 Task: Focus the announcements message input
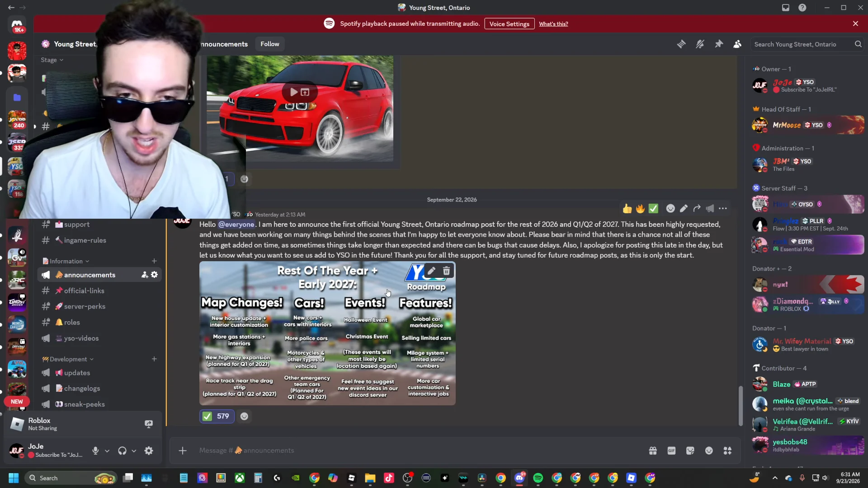(416, 450)
